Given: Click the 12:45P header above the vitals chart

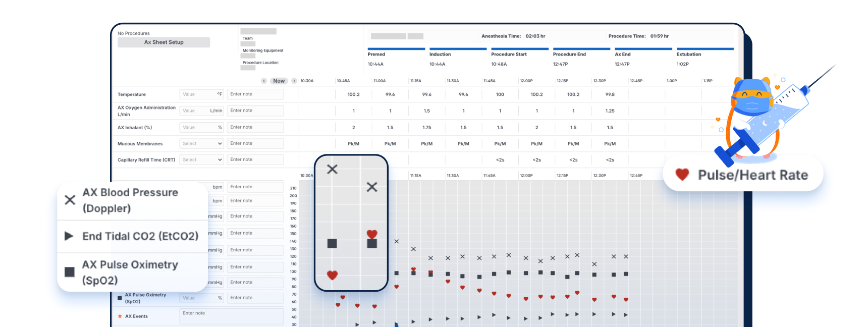Looking at the screenshot, I should [636, 176].
